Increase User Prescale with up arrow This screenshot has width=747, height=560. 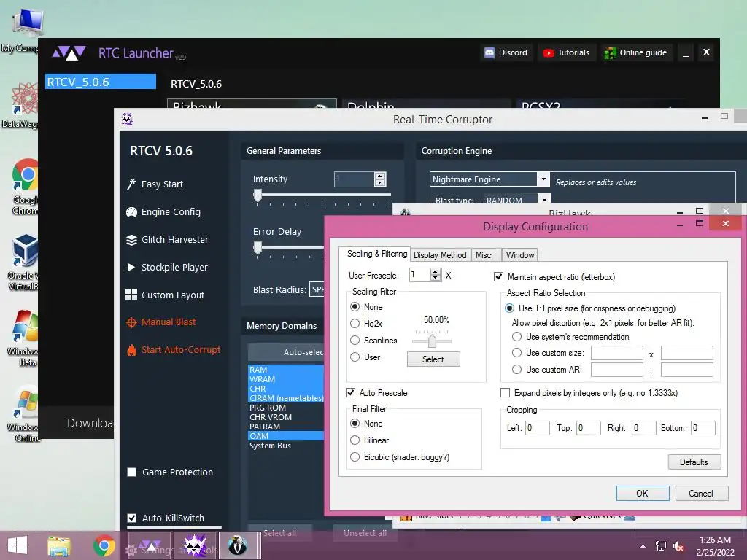click(435, 272)
